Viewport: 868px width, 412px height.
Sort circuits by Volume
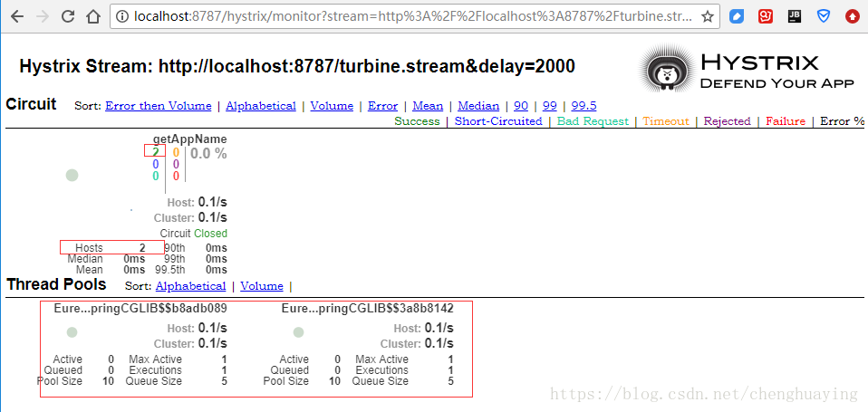click(x=332, y=106)
